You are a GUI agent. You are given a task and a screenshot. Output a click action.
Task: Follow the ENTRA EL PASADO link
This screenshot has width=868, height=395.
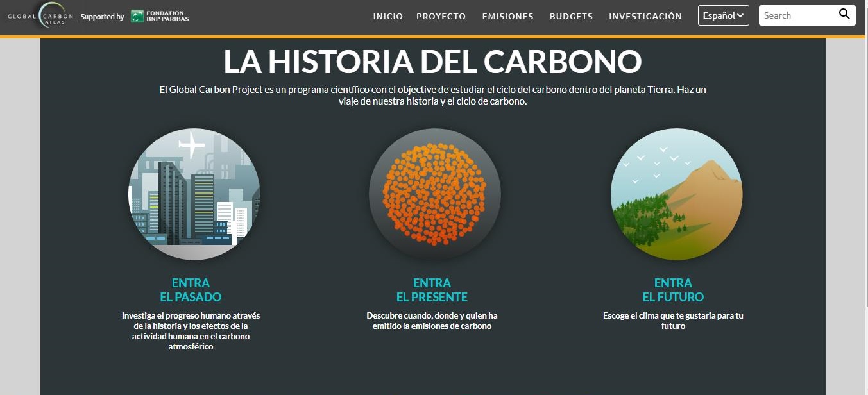(x=191, y=290)
